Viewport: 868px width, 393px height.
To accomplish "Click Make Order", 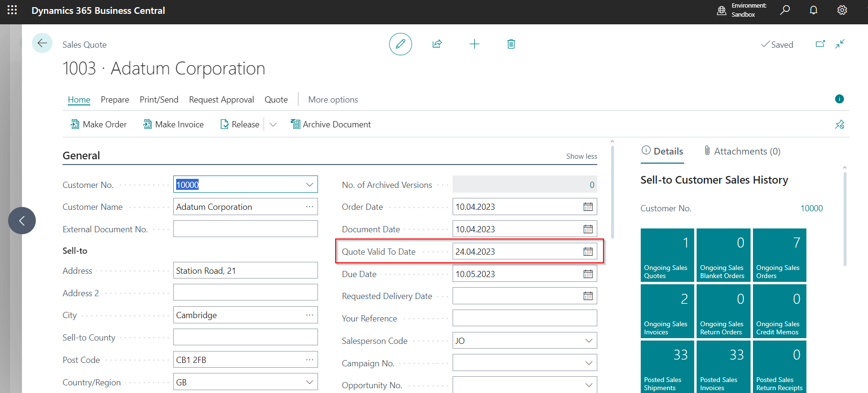I will coord(99,124).
